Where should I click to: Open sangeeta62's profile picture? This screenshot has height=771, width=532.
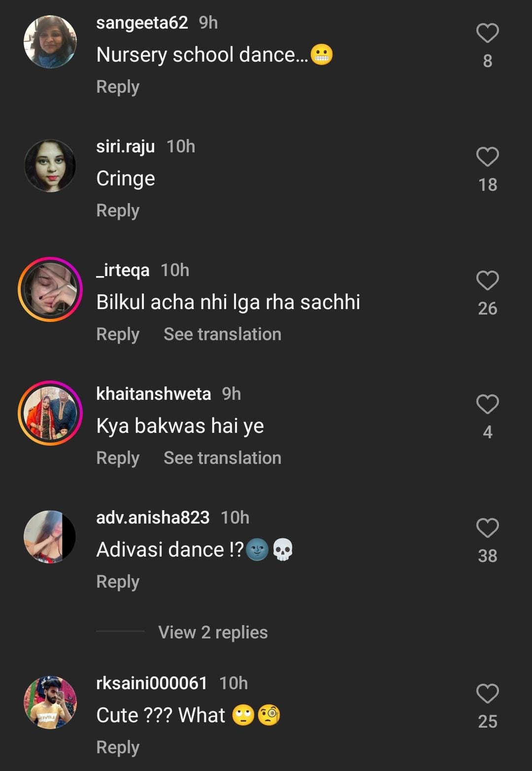click(50, 42)
